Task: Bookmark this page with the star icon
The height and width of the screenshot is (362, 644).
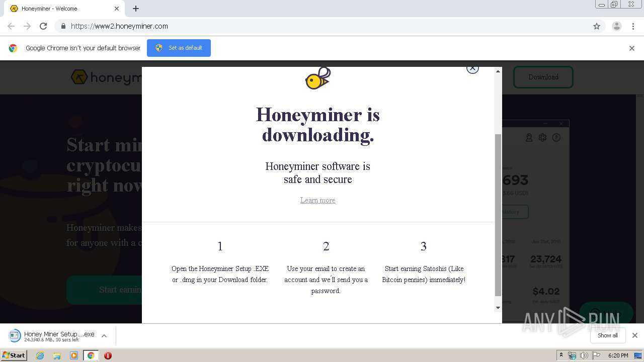Action: [x=597, y=26]
